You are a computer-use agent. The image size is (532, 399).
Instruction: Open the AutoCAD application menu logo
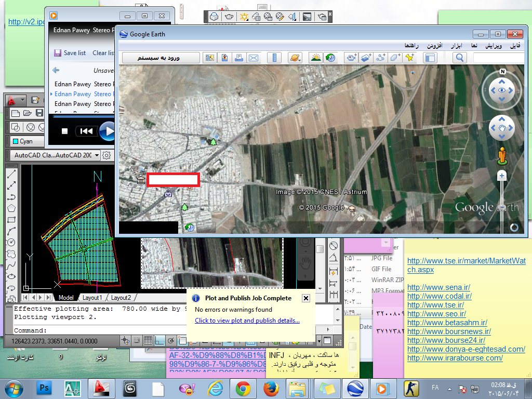[x=15, y=100]
